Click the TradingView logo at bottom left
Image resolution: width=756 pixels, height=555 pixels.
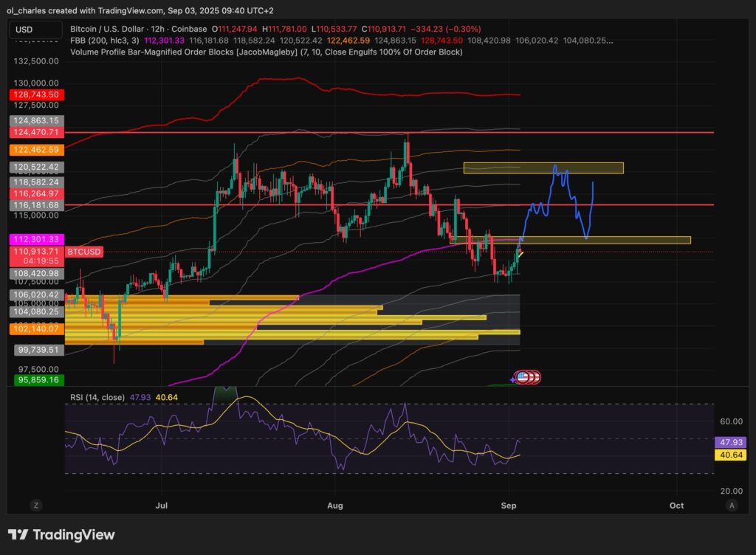pyautogui.click(x=61, y=534)
